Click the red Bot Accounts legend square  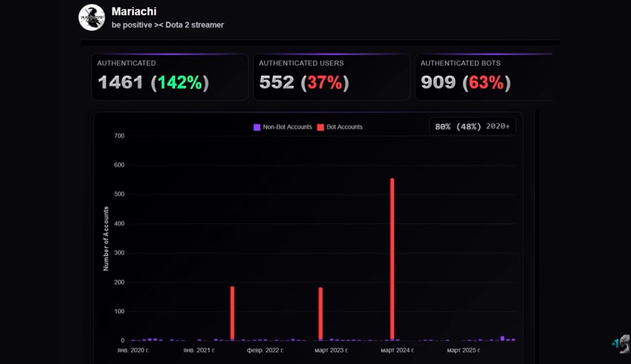tap(320, 127)
